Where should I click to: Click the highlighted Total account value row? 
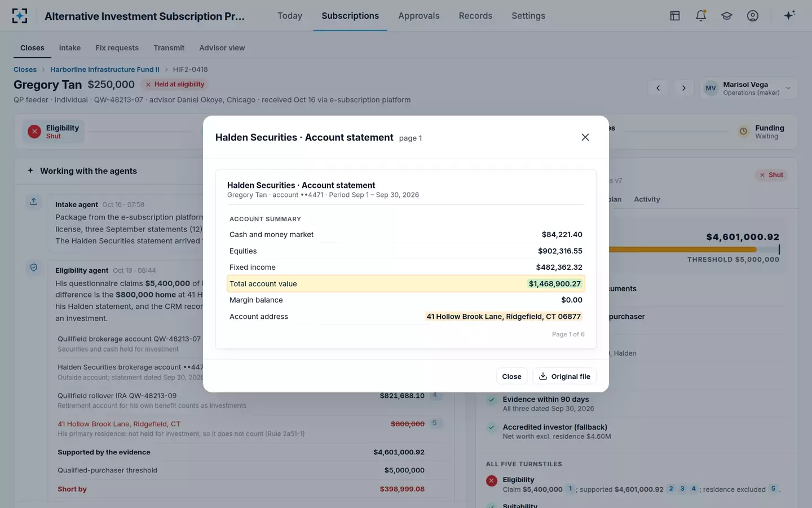click(x=406, y=283)
